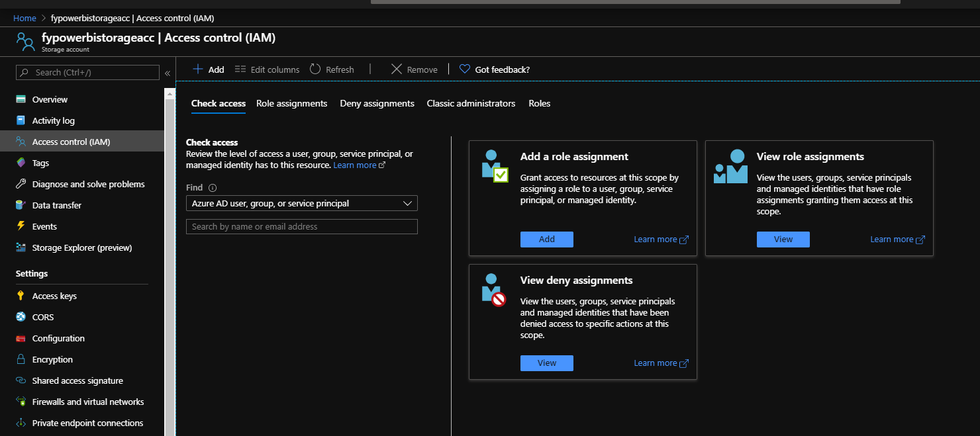
Task: Click the storage account header people icon
Action: 25,42
